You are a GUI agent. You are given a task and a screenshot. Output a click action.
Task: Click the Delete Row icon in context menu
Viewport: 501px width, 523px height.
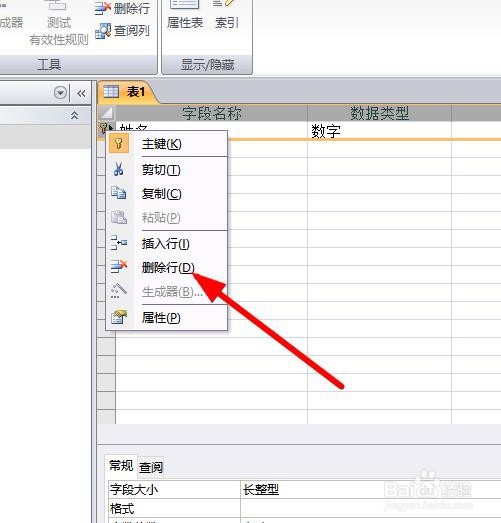point(119,267)
